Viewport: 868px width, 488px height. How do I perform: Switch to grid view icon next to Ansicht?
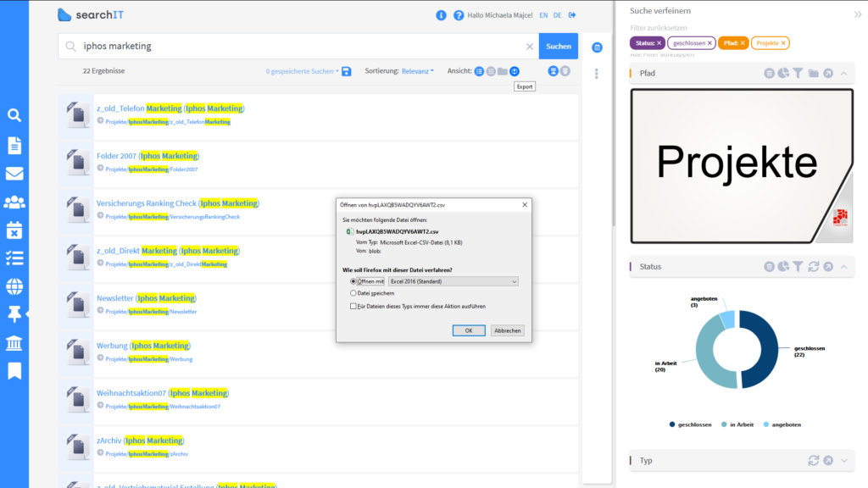point(491,71)
